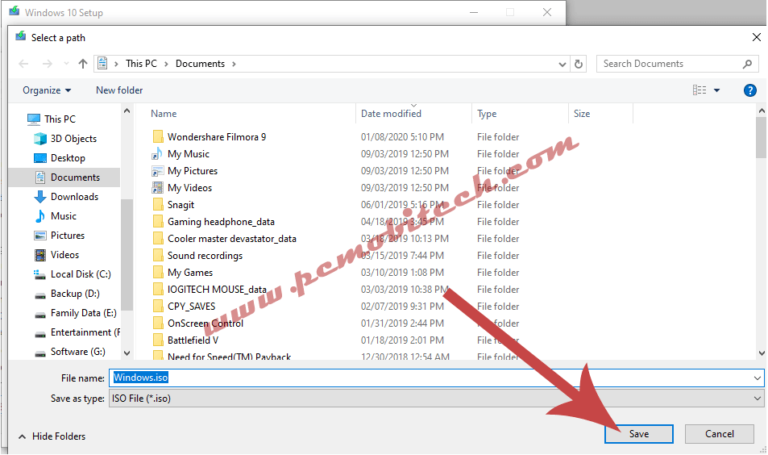Viewport: 768px width, 455px height.
Task: Click the search magnifier icon
Action: [747, 64]
